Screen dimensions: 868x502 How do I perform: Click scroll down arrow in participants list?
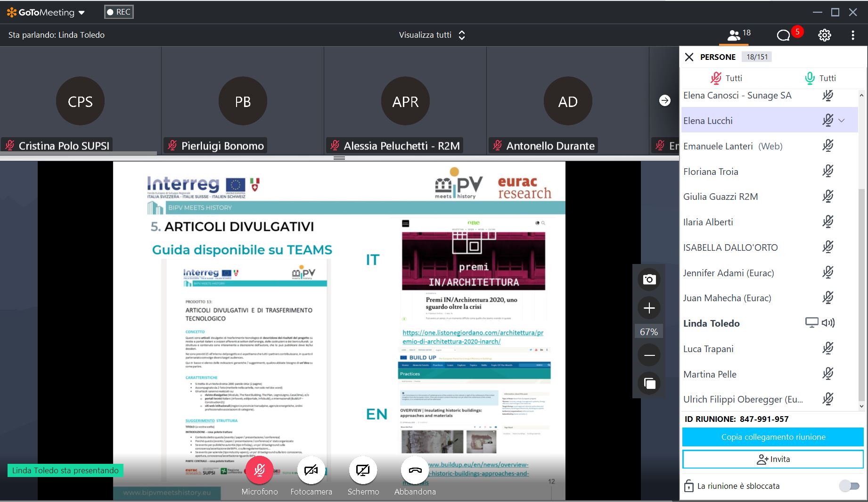click(862, 406)
